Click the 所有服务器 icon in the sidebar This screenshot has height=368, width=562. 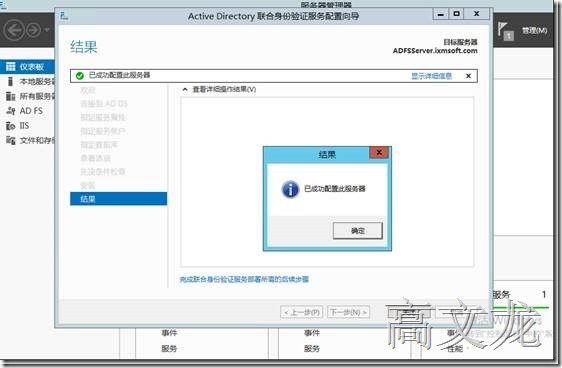tap(10, 96)
